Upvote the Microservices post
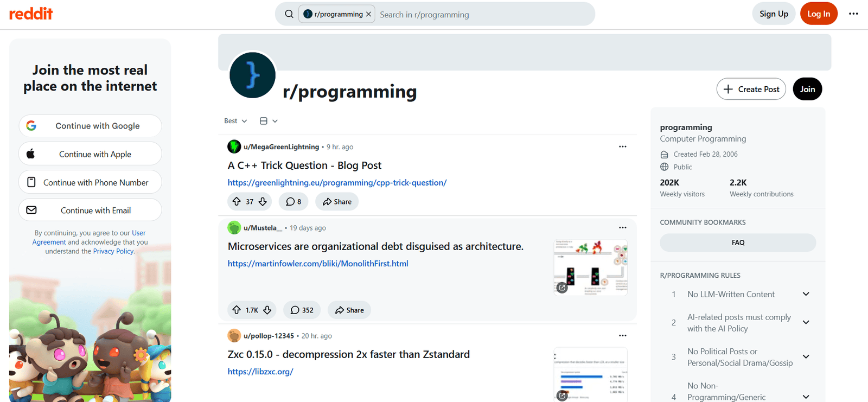 coord(237,310)
